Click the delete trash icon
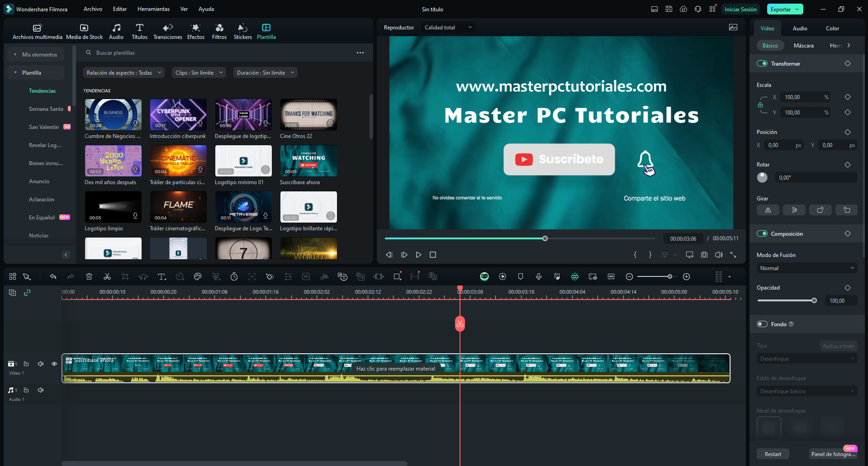 pyautogui.click(x=89, y=276)
